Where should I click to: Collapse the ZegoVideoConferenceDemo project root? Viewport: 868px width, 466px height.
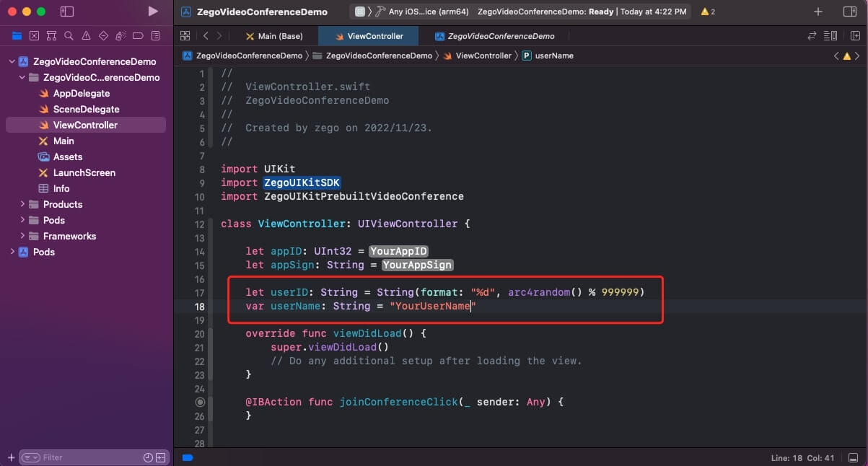coord(12,61)
